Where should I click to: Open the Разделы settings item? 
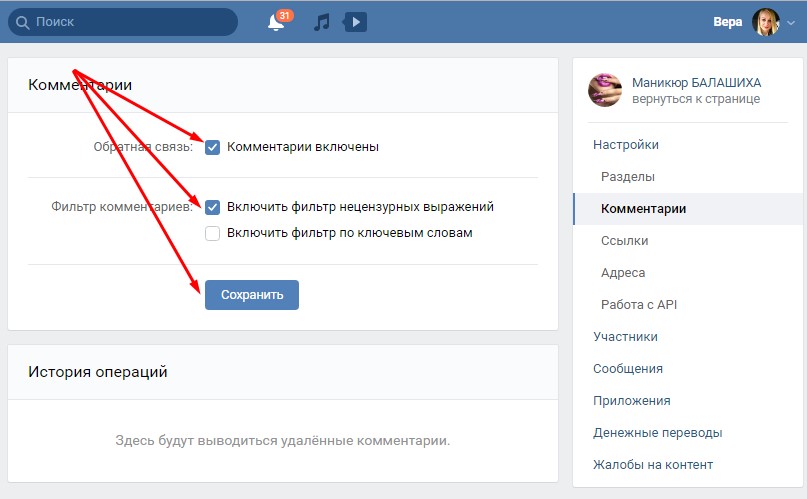[x=627, y=176]
